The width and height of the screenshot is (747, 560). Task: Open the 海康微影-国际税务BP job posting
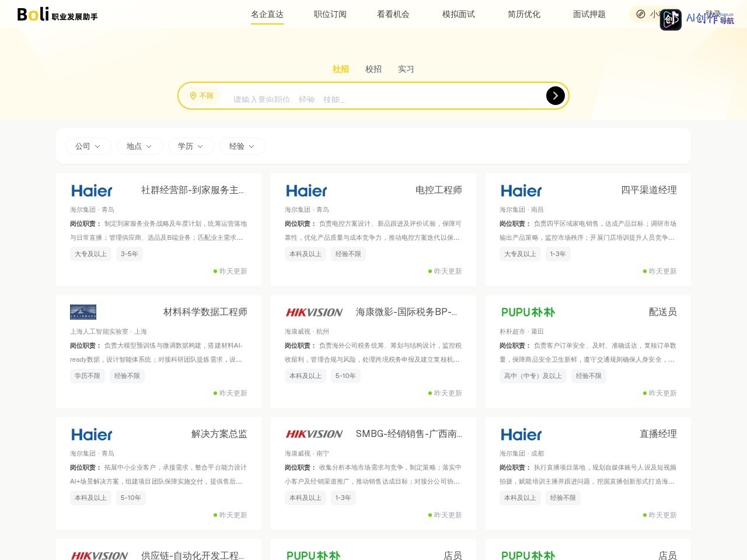click(407, 312)
